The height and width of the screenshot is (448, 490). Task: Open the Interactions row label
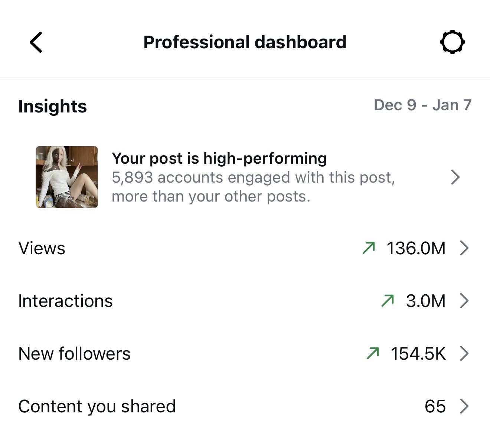click(65, 301)
